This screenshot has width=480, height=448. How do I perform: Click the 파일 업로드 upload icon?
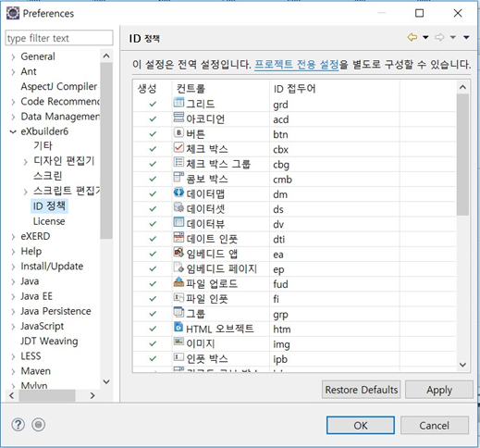pyautogui.click(x=178, y=282)
